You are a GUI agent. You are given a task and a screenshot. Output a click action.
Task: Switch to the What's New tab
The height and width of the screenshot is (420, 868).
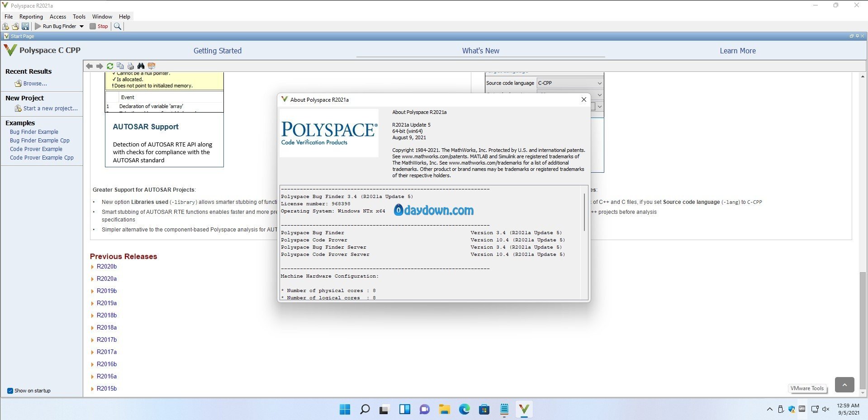tap(481, 51)
